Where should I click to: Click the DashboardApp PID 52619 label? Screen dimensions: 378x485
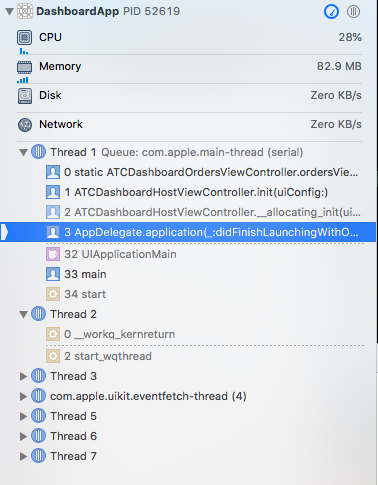(x=108, y=11)
